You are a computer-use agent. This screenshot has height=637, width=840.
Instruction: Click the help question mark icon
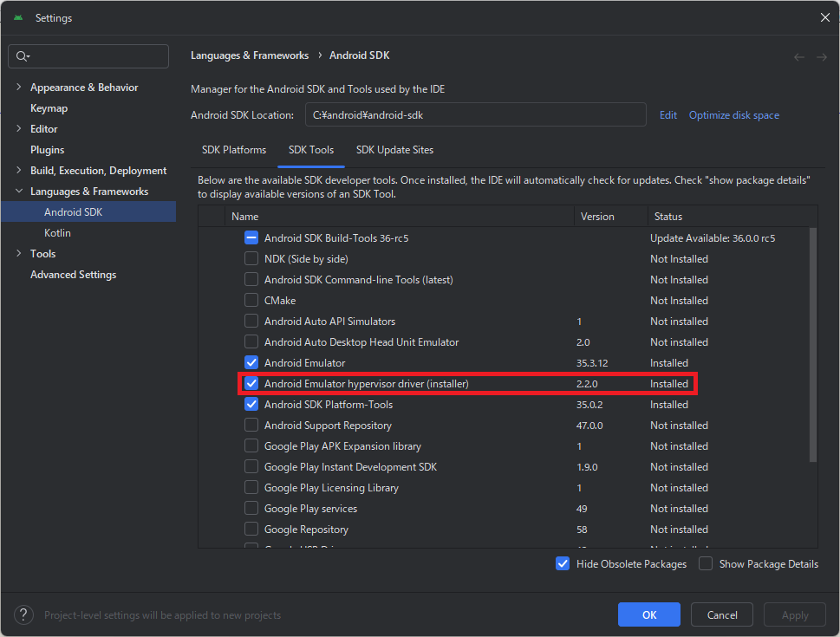pyautogui.click(x=24, y=614)
